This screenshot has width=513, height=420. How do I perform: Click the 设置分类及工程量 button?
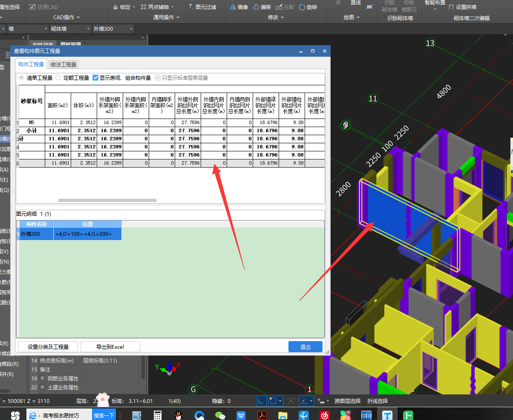[x=48, y=347]
